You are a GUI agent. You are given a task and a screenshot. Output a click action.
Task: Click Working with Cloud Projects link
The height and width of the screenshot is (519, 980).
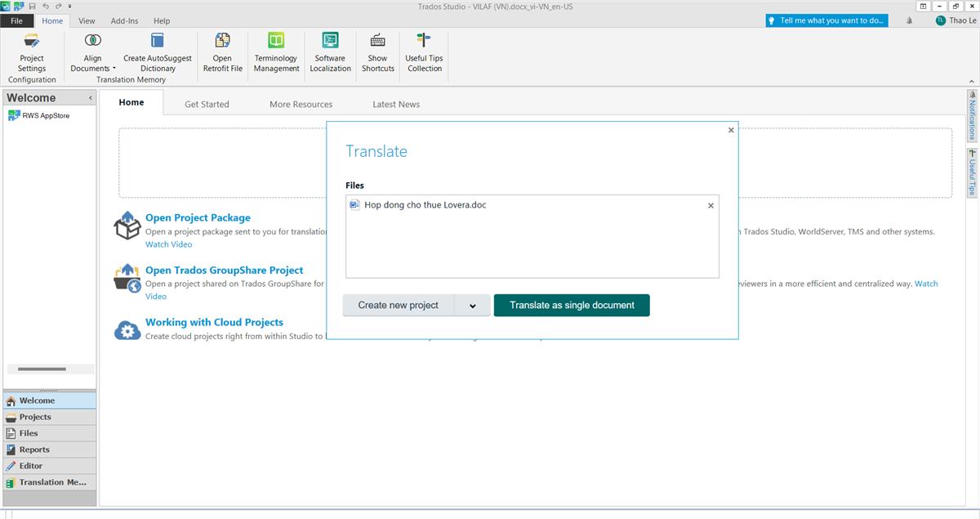click(214, 322)
